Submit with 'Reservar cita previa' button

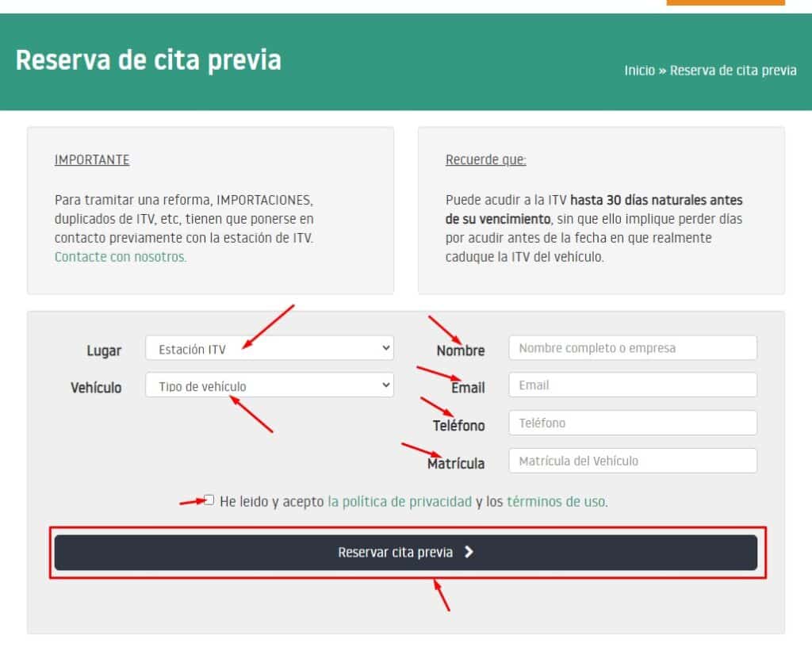(406, 553)
